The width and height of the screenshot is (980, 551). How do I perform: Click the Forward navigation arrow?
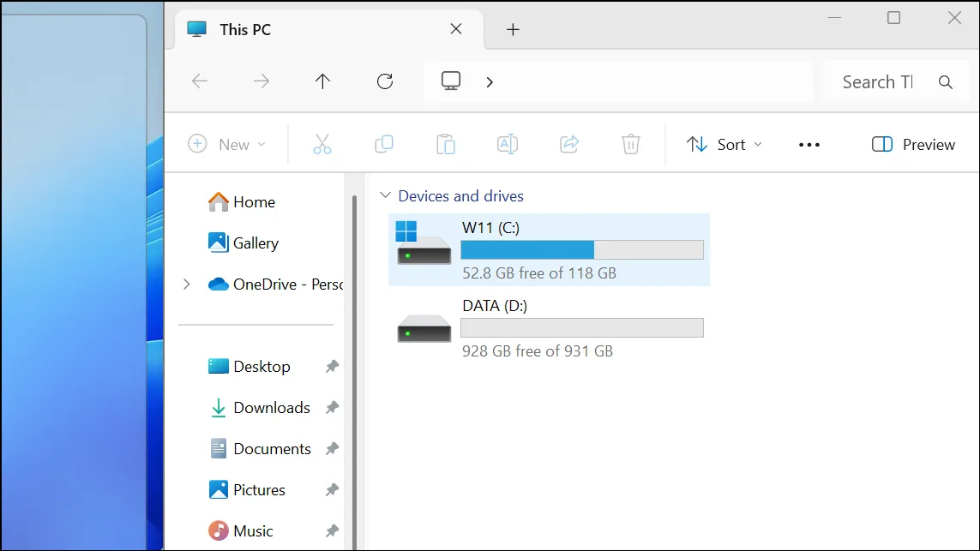click(x=262, y=81)
